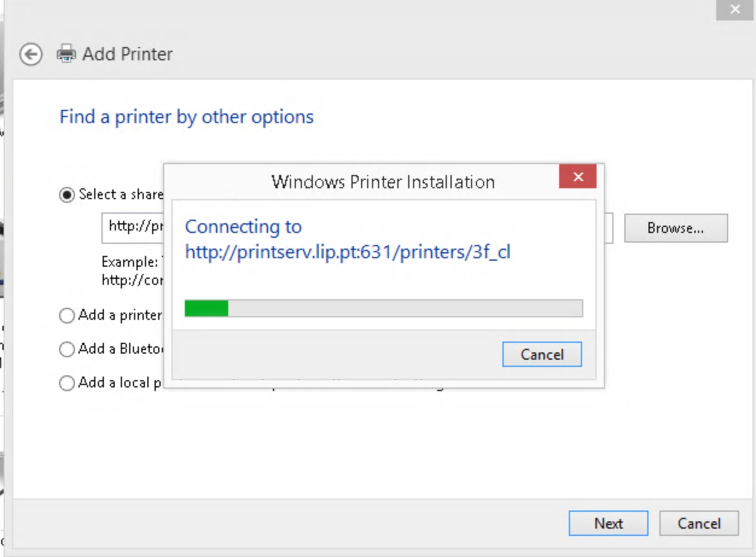The image size is (756, 557).
Task: Click the 'Add Printer' window title
Action: (127, 54)
